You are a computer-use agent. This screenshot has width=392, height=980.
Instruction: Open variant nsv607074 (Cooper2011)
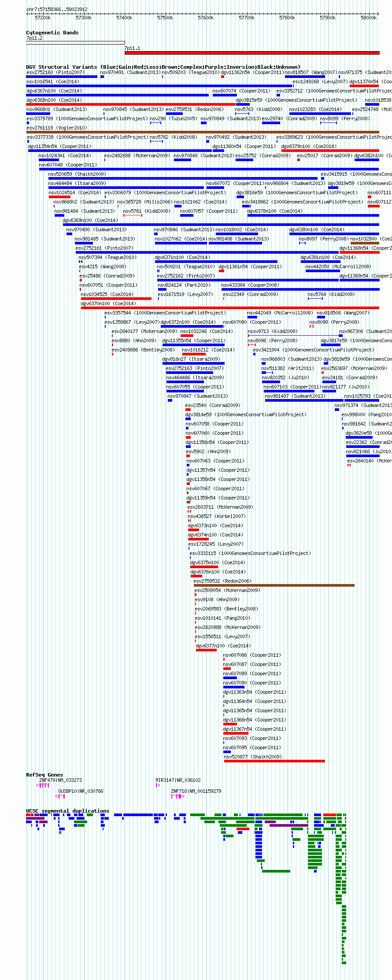[242, 91]
